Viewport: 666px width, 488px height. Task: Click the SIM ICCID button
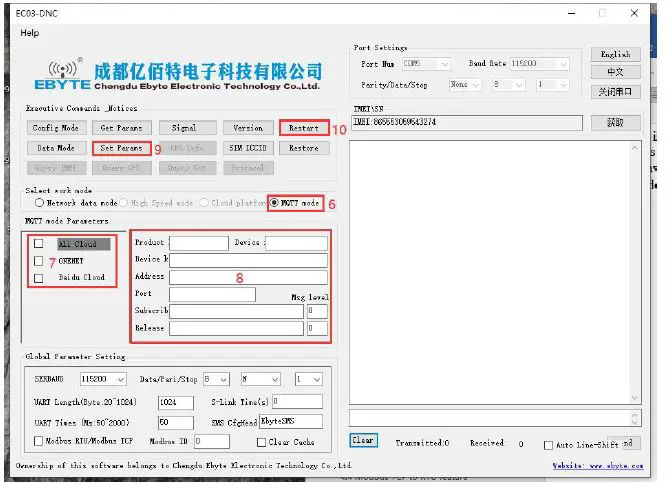tap(248, 148)
